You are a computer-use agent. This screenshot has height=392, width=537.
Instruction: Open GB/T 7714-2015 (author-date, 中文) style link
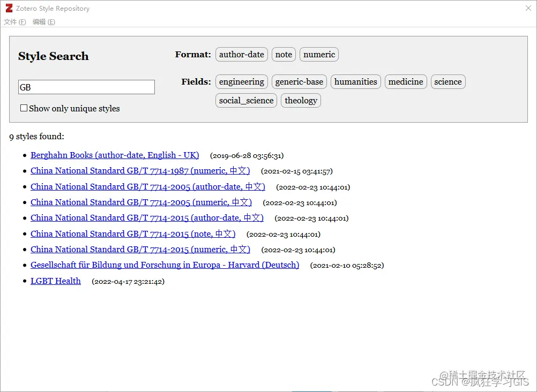[147, 218]
